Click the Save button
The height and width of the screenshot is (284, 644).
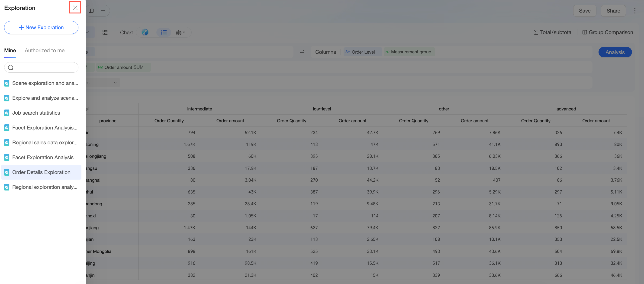585,11
